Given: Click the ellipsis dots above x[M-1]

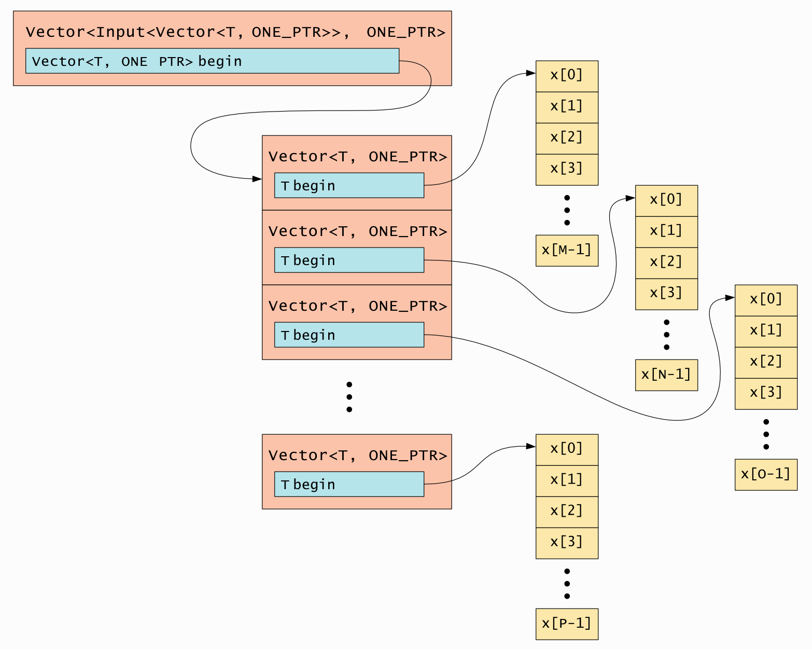Looking at the screenshot, I should coord(567,210).
